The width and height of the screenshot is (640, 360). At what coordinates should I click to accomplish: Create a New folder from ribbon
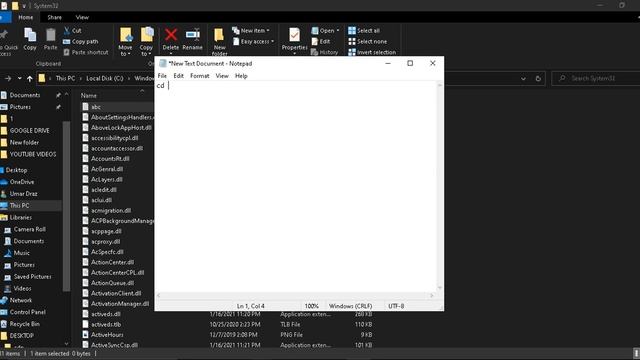(219, 41)
